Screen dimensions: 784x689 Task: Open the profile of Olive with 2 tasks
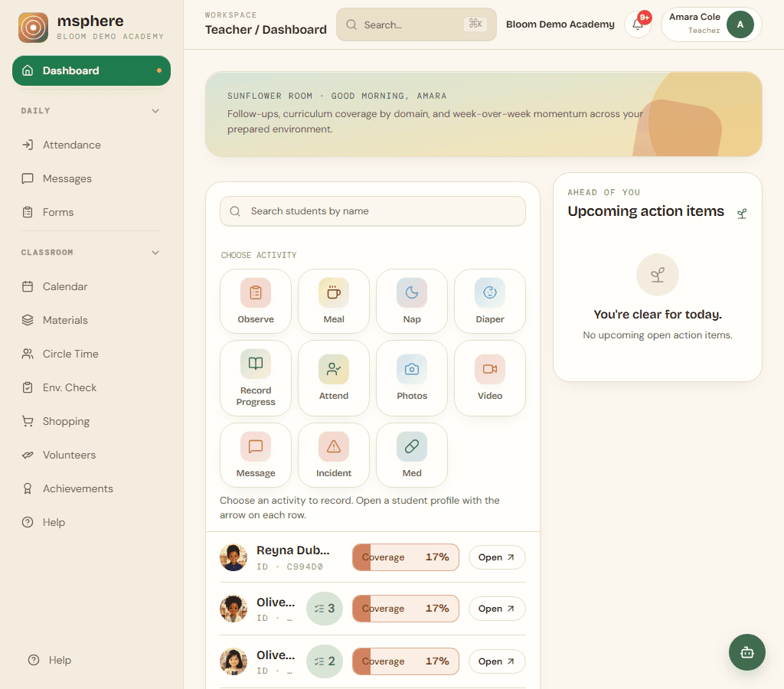[x=497, y=661]
